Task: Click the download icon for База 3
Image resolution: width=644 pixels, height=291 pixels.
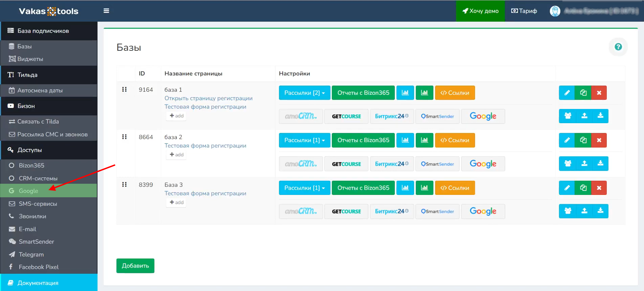Action: (x=600, y=211)
